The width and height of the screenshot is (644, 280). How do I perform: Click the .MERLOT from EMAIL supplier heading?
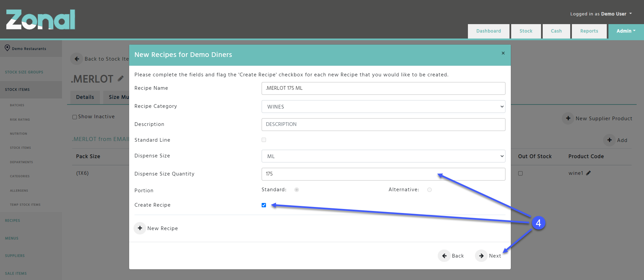[101, 139]
